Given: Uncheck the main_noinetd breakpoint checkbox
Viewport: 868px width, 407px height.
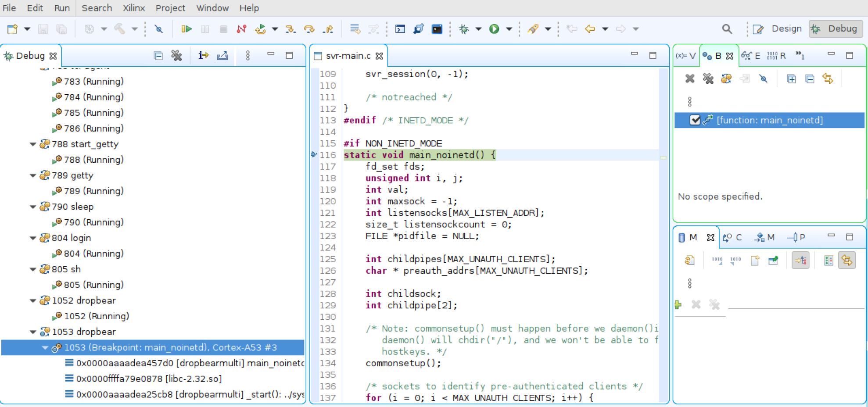Looking at the screenshot, I should point(695,120).
